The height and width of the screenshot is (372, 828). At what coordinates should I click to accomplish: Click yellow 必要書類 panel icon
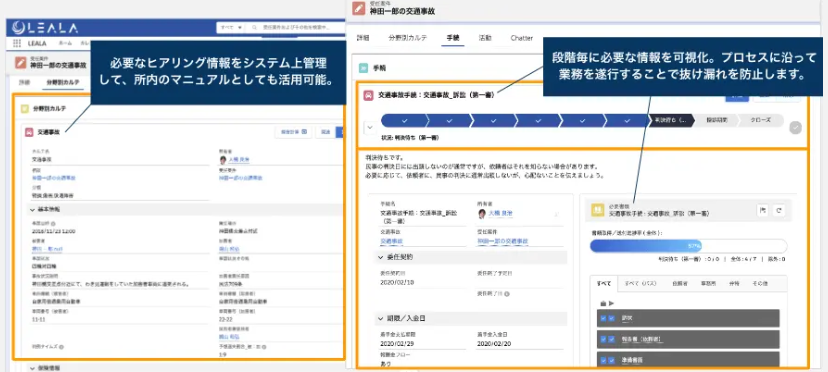tap(598, 210)
